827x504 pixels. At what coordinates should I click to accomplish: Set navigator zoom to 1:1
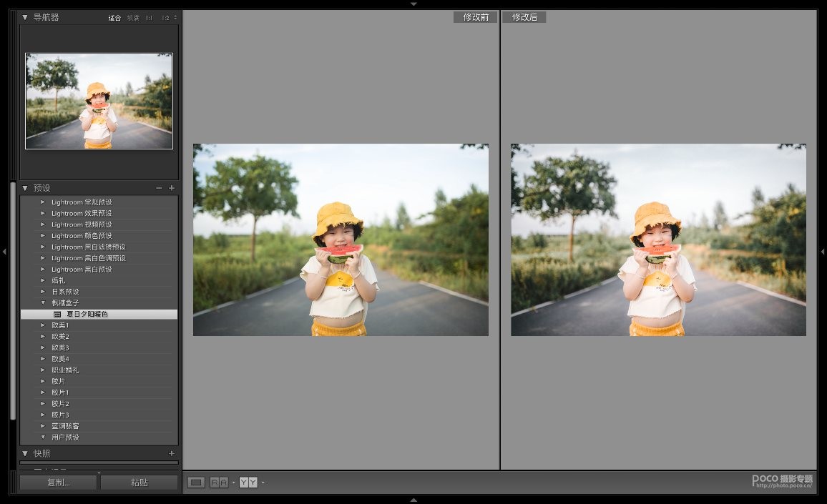(x=149, y=18)
